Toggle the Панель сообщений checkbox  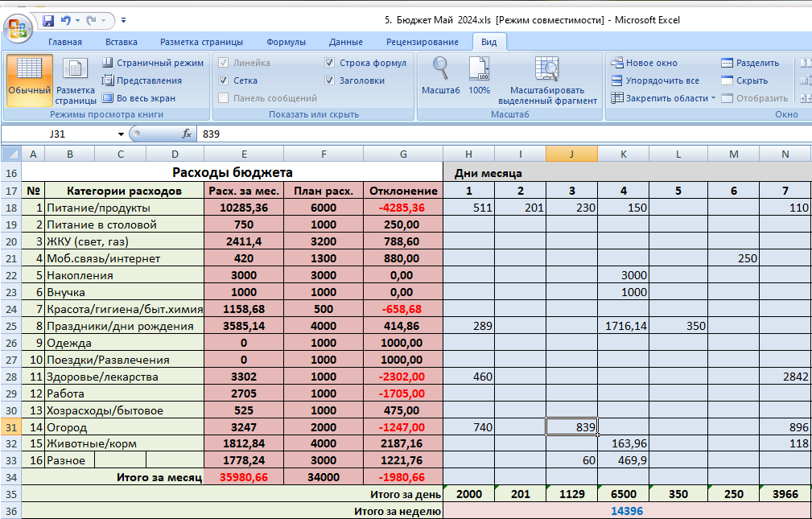(x=223, y=98)
